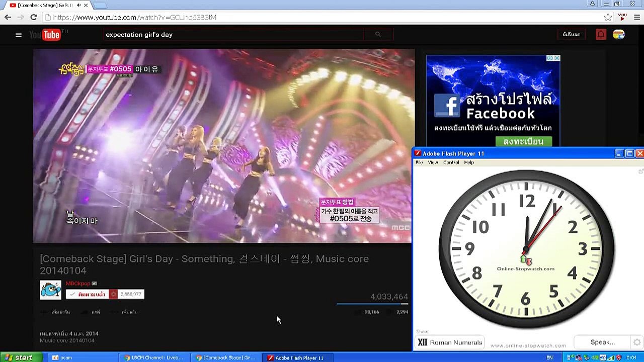The width and height of the screenshot is (644, 362).
Task: Click the browser back arrow
Action: tap(8, 17)
